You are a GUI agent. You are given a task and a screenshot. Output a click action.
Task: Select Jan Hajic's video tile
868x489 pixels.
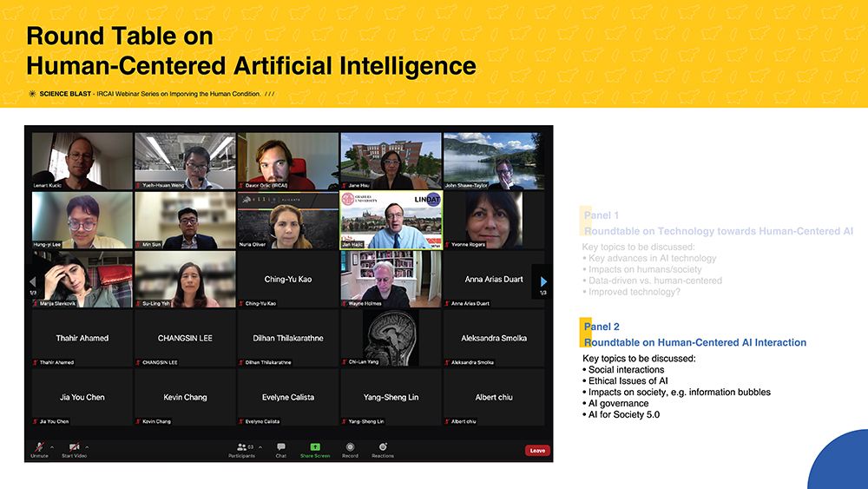click(x=391, y=221)
